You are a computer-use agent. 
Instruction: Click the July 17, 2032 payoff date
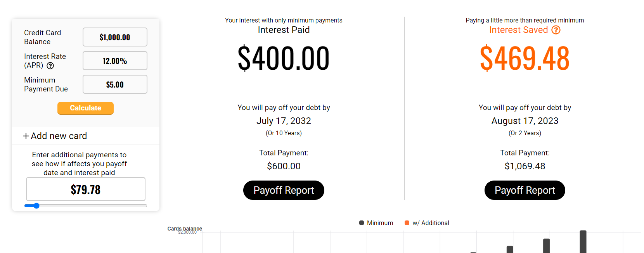284,121
